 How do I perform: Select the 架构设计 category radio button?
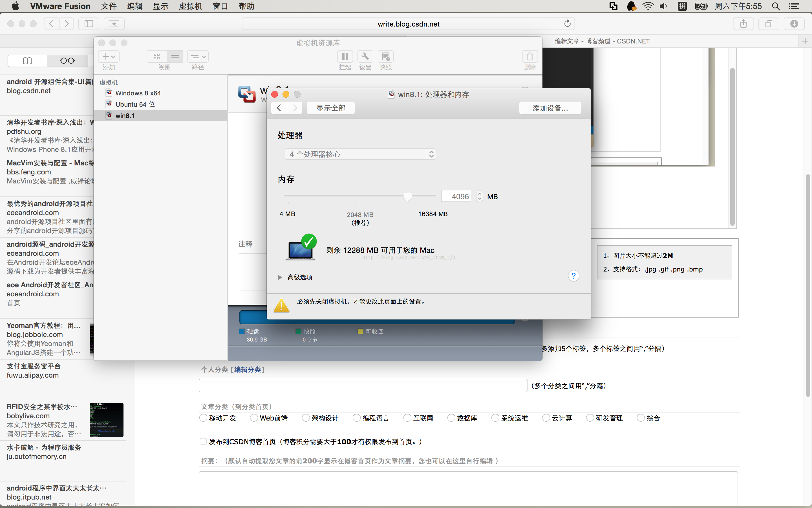pyautogui.click(x=306, y=418)
